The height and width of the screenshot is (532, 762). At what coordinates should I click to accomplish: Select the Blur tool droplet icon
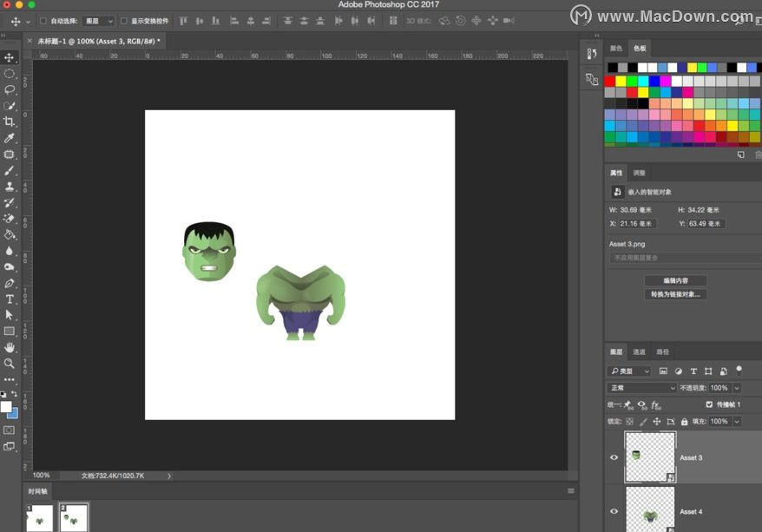10,251
